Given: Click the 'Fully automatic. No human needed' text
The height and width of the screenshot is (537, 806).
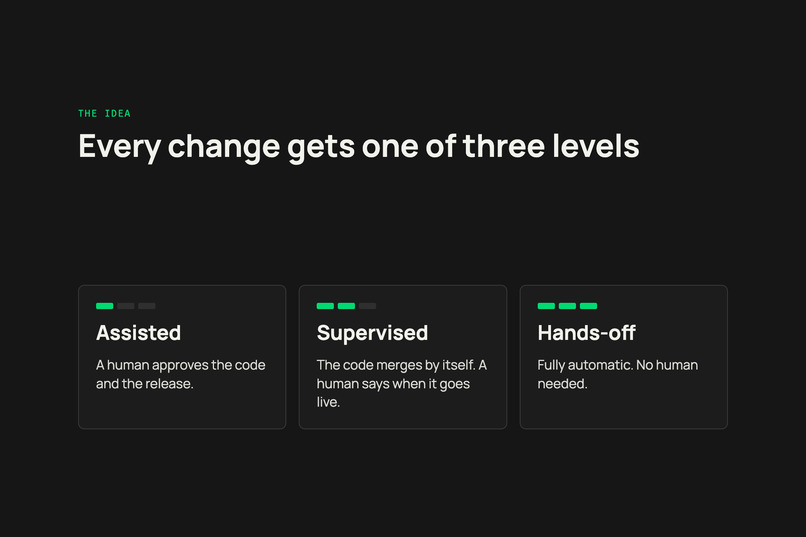Looking at the screenshot, I should (617, 374).
